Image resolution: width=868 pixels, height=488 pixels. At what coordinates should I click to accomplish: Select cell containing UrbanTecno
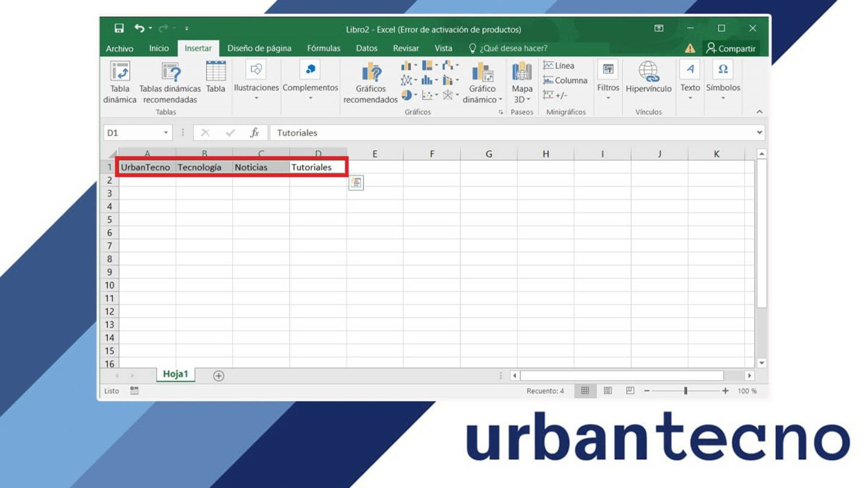(x=147, y=167)
